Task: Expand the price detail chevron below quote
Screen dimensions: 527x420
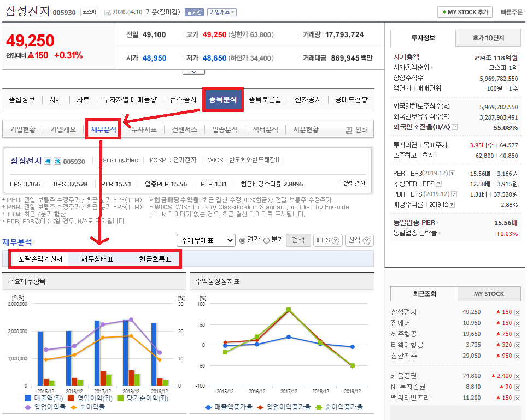Action: [194, 72]
